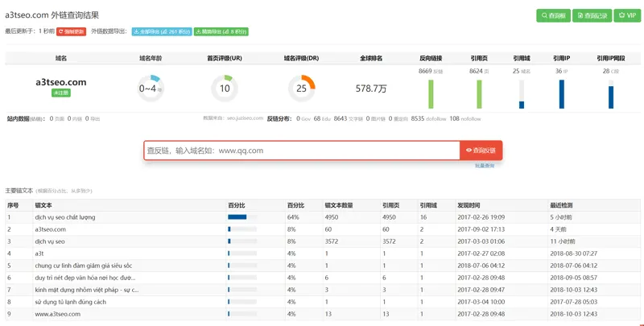Click the 主要锚文本 section heading

coord(19,191)
